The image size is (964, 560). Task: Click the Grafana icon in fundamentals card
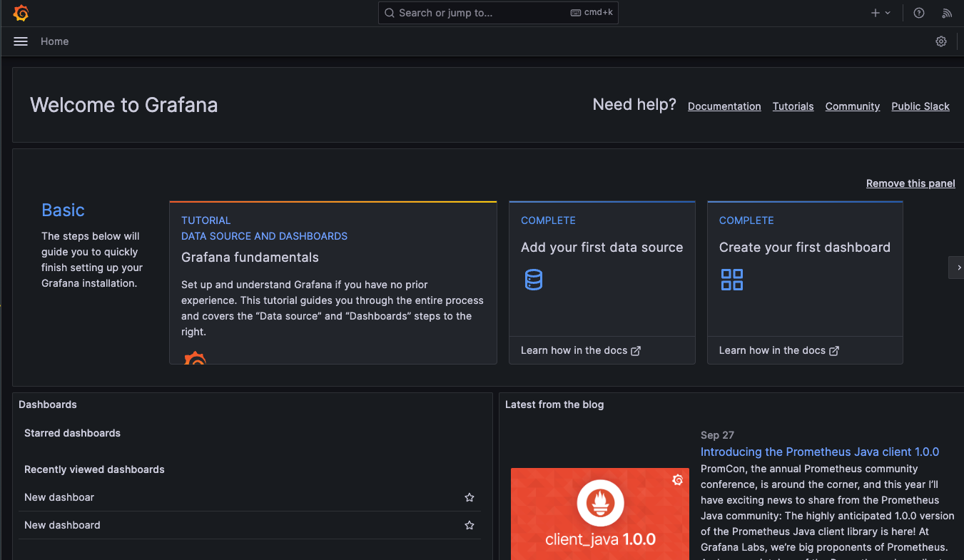tap(195, 358)
